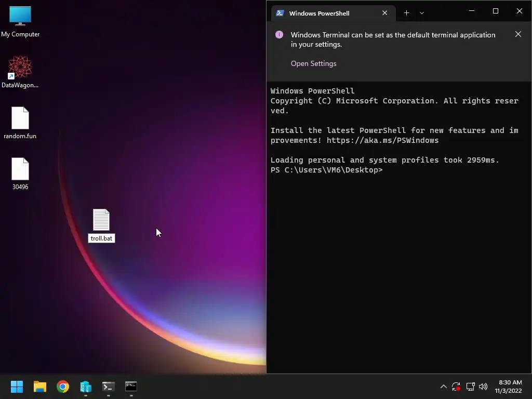Screen dimensions: 532x399
Task: Click the troll.bat file name label
Action: coord(101,238)
